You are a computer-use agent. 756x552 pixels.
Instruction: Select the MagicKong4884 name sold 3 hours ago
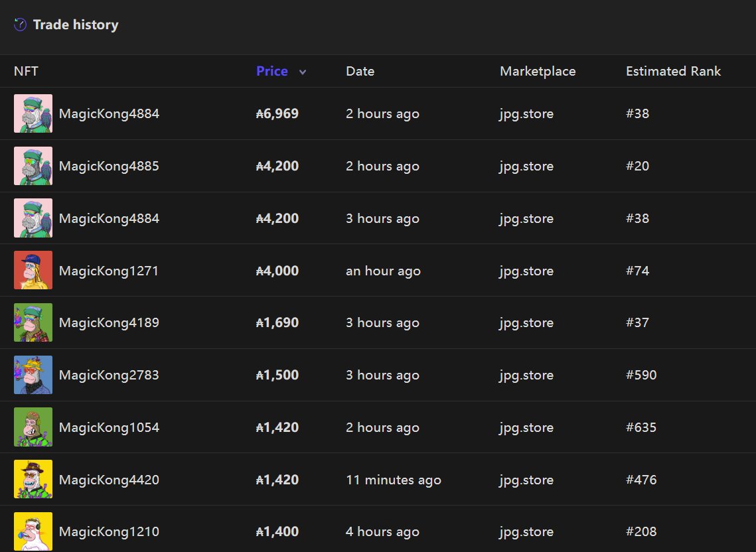(x=109, y=218)
